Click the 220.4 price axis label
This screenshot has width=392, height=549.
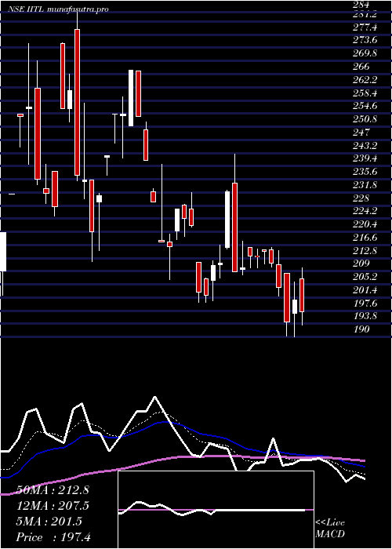tap(365, 224)
